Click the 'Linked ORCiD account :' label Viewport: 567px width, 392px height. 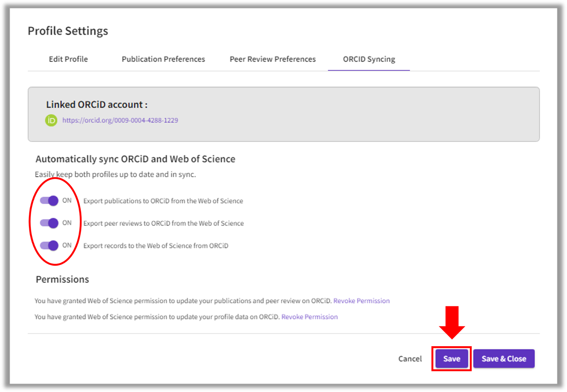click(x=97, y=104)
